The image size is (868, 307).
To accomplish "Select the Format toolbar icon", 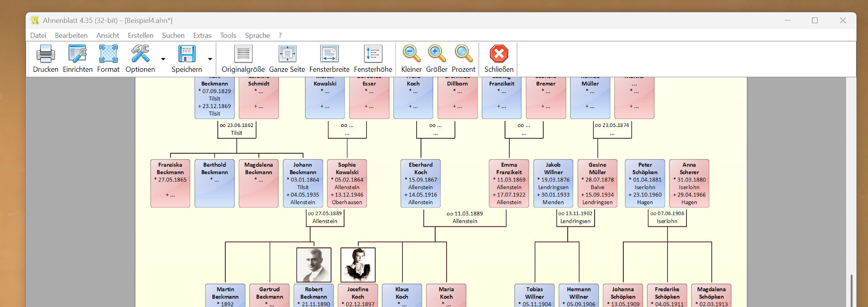I will tap(108, 54).
